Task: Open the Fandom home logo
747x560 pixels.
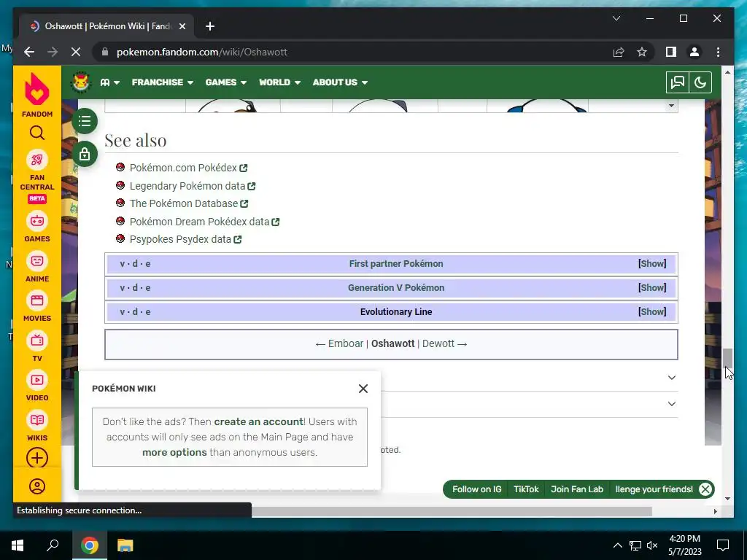Action: point(37,95)
